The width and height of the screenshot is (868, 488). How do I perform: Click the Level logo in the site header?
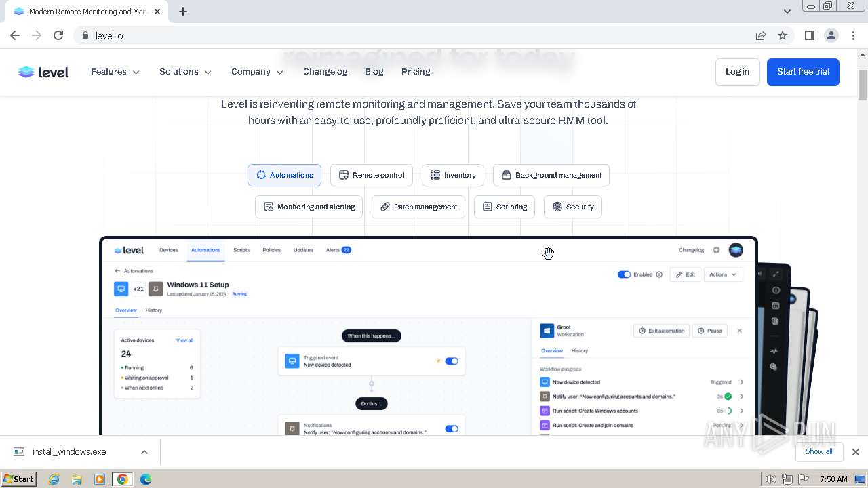pos(43,72)
